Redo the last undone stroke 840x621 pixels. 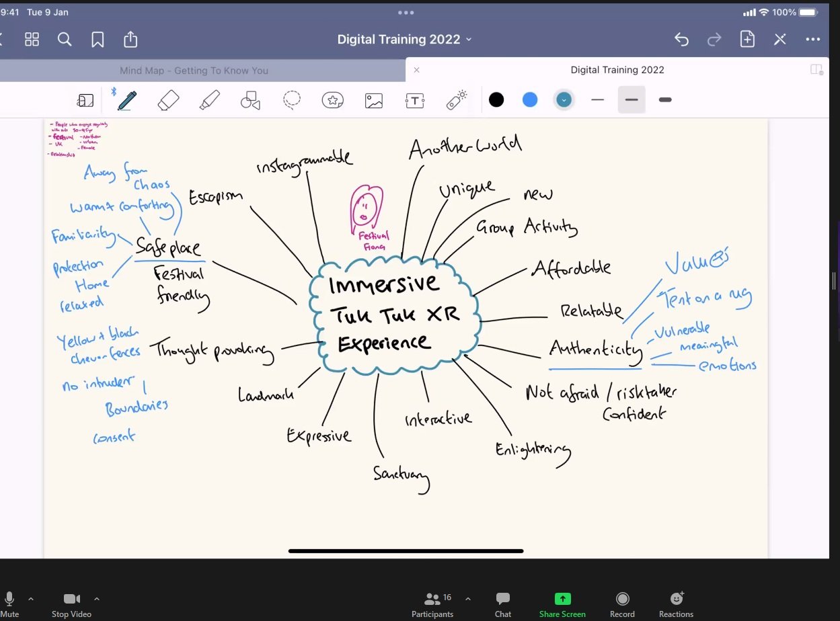click(x=714, y=40)
